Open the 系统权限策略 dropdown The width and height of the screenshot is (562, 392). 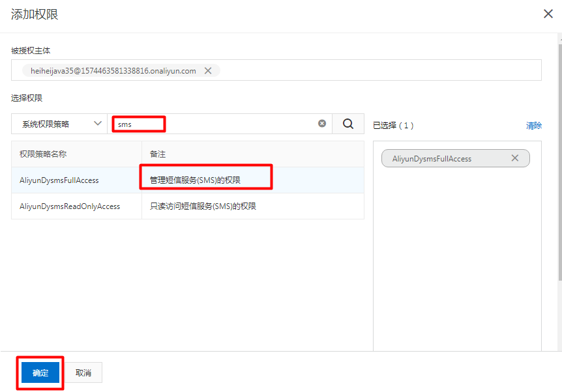pyautogui.click(x=59, y=124)
